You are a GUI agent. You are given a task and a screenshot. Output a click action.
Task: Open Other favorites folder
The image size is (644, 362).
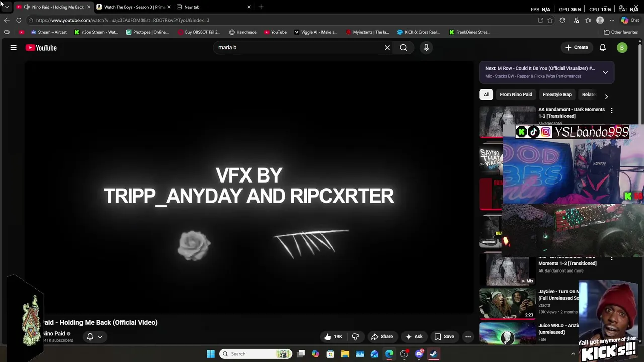pyautogui.click(x=621, y=32)
